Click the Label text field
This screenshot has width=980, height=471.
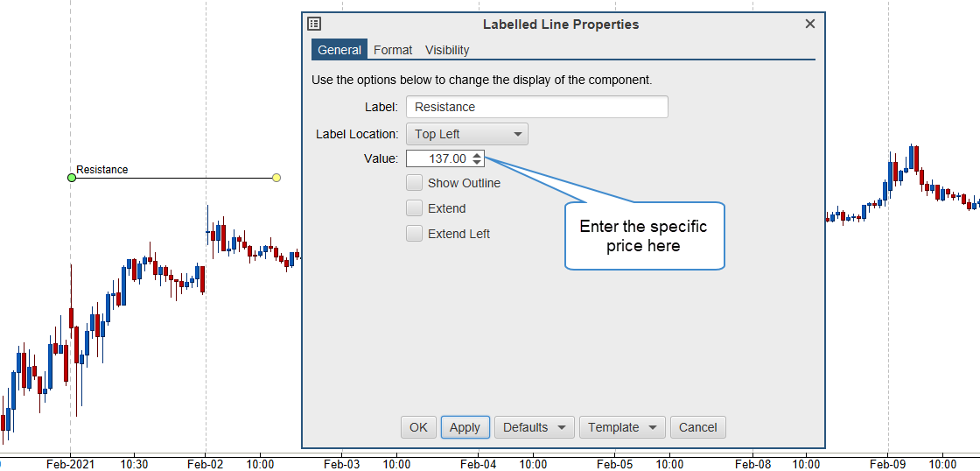pyautogui.click(x=536, y=107)
